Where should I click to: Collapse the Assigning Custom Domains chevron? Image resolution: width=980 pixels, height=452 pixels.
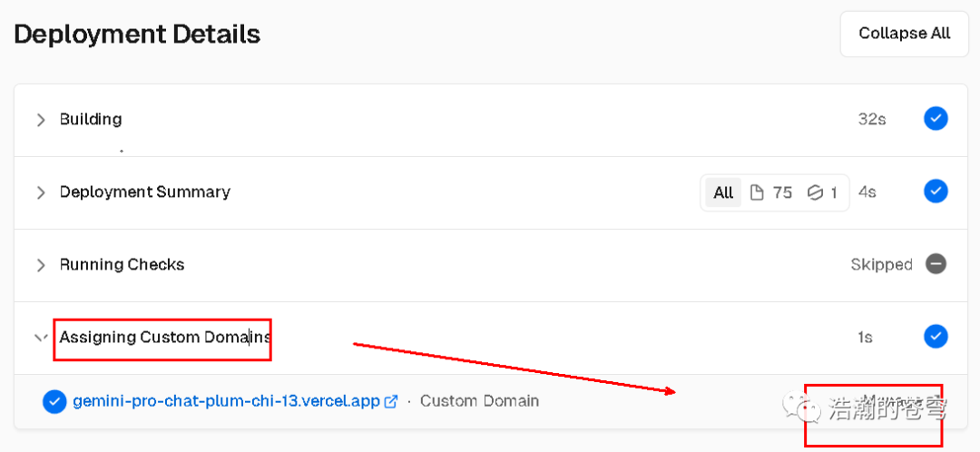tap(40, 338)
